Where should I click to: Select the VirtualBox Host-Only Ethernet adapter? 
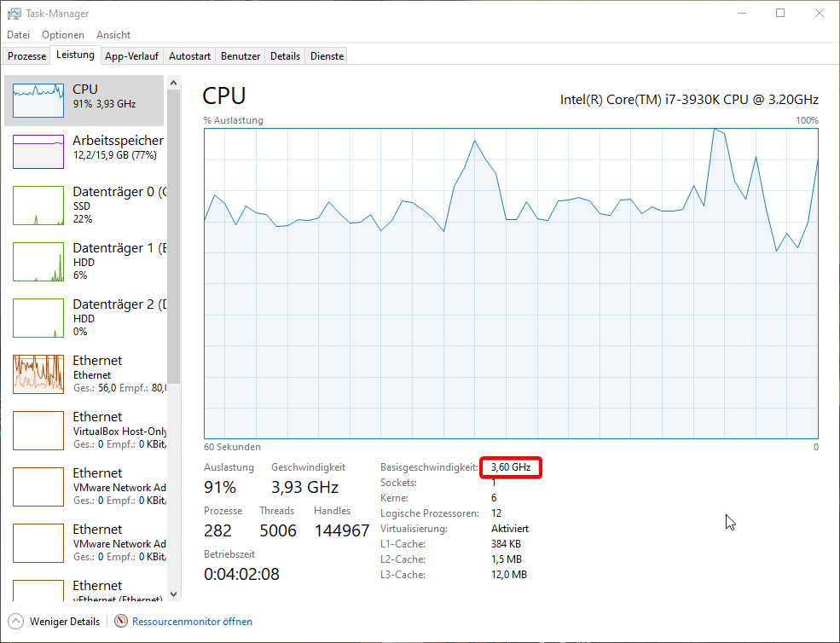(x=38, y=431)
